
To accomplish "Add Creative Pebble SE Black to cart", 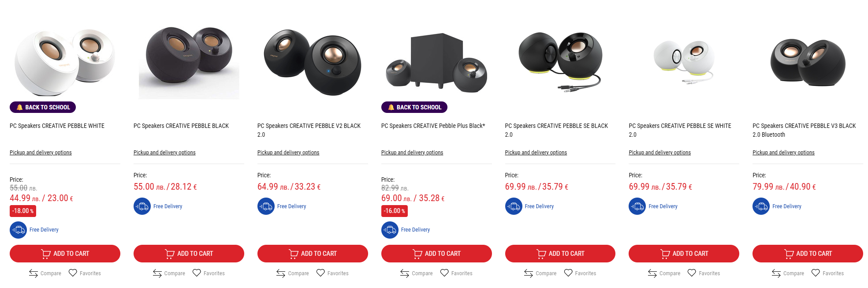I will 560,254.
